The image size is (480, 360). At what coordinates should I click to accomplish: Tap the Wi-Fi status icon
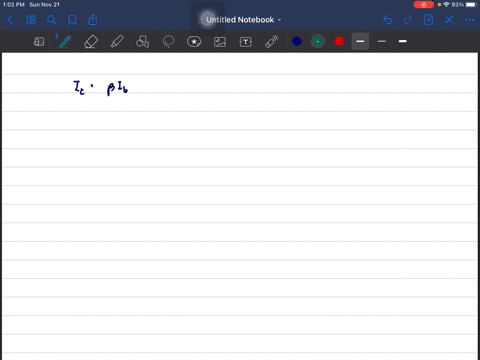pyautogui.click(x=446, y=5)
